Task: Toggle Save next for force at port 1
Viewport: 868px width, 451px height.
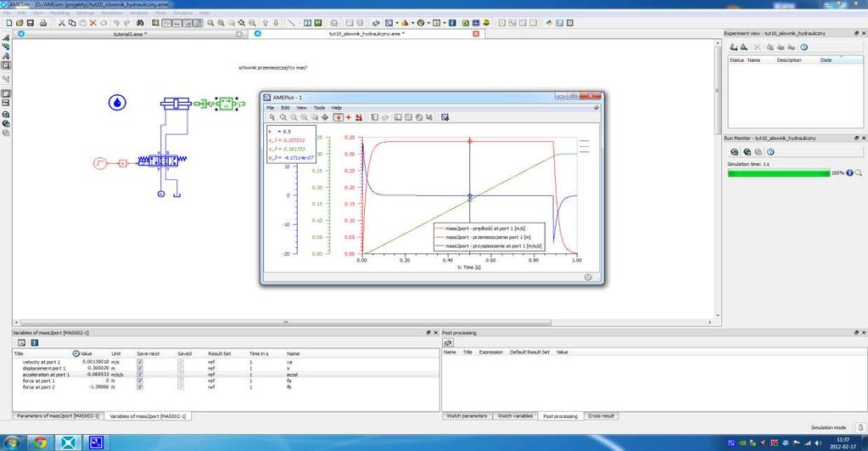Action: click(x=139, y=381)
